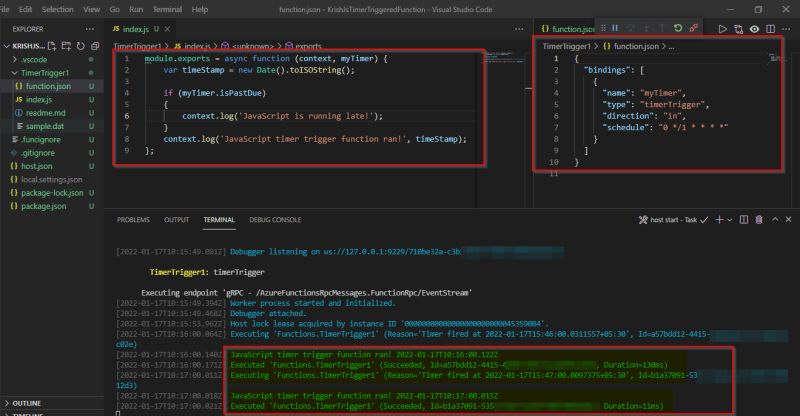Create a new file in Explorer
The width and height of the screenshot is (800, 416).
click(52, 46)
